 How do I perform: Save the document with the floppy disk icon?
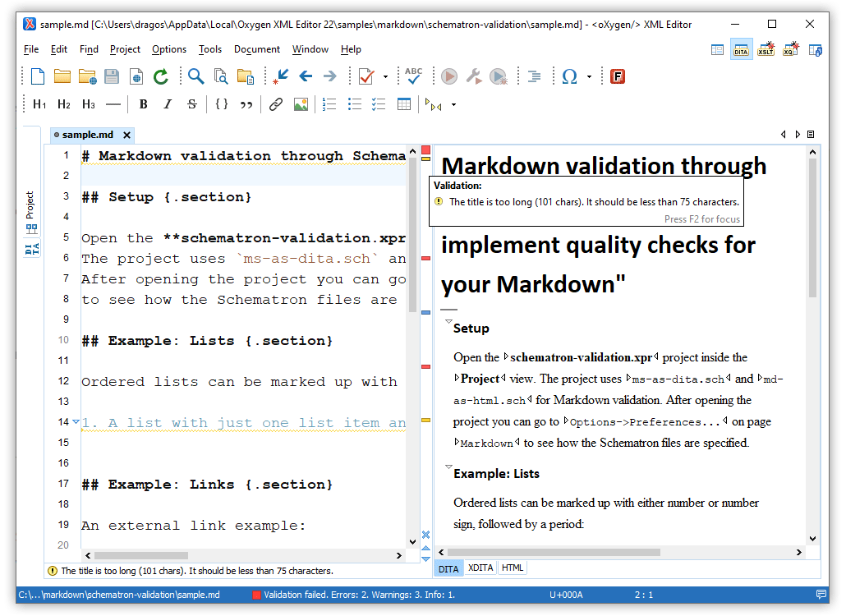click(x=112, y=76)
